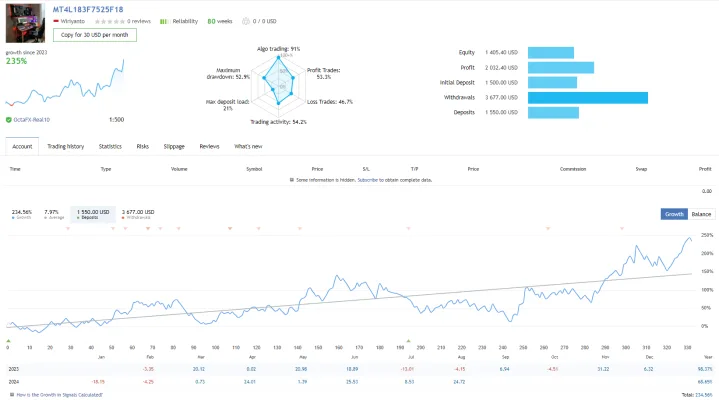Viewport: 719px width, 400px height.
Task: Open the Trading history tab
Action: [x=66, y=146]
